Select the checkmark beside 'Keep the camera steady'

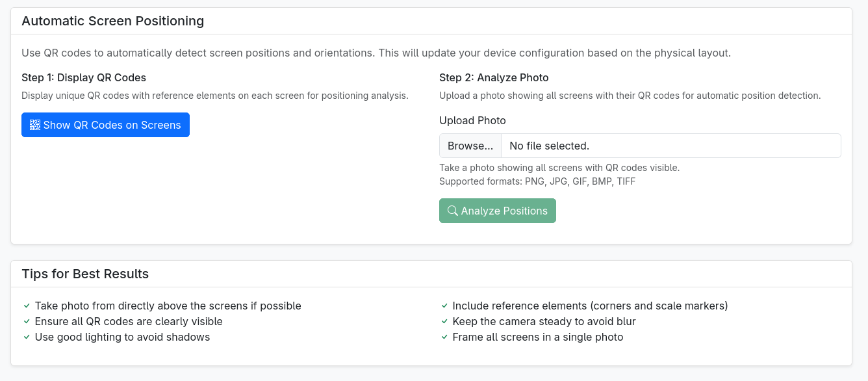click(x=444, y=321)
